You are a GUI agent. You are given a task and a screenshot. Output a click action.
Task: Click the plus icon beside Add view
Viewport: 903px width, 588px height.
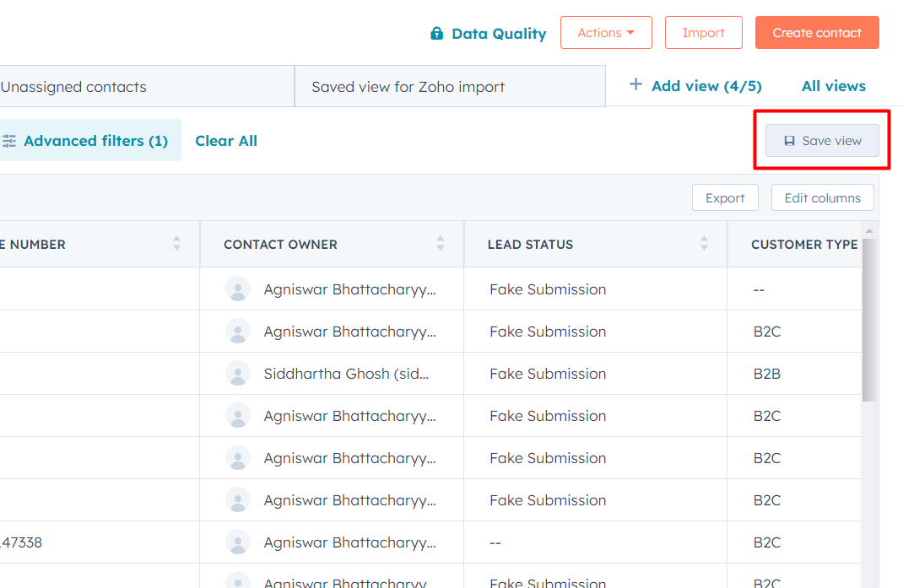(x=635, y=85)
